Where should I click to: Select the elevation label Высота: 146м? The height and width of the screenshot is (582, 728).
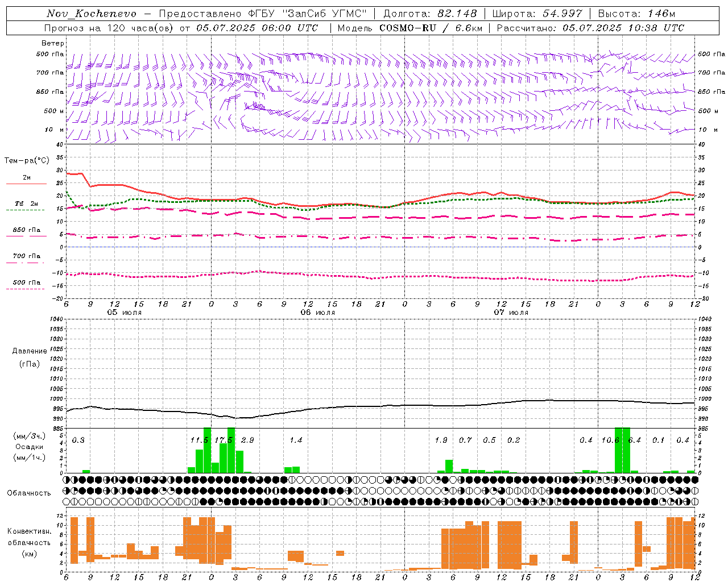[637, 14]
